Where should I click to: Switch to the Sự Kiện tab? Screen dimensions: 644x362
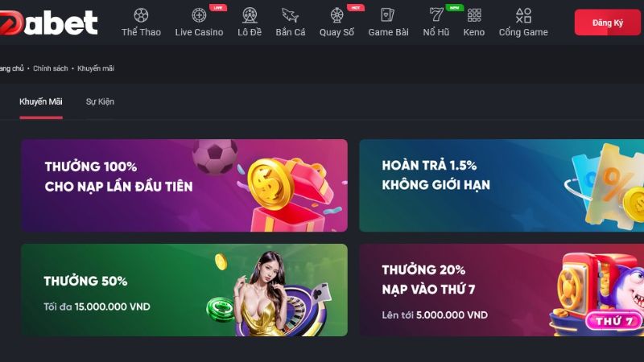(x=100, y=102)
